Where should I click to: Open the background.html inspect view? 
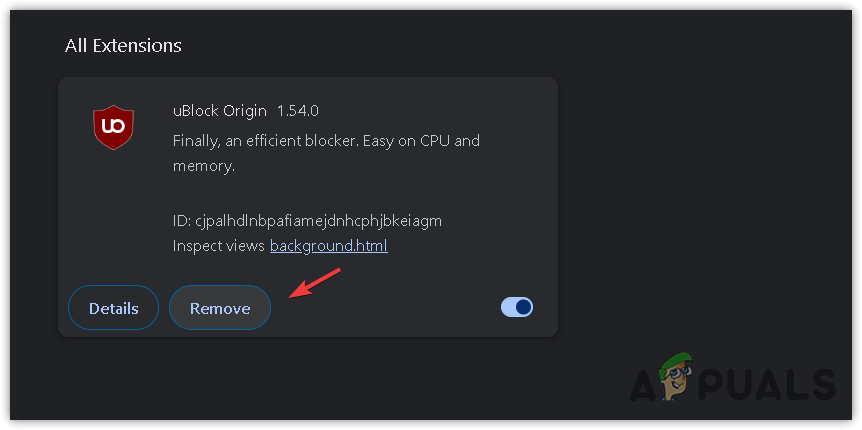pos(328,245)
